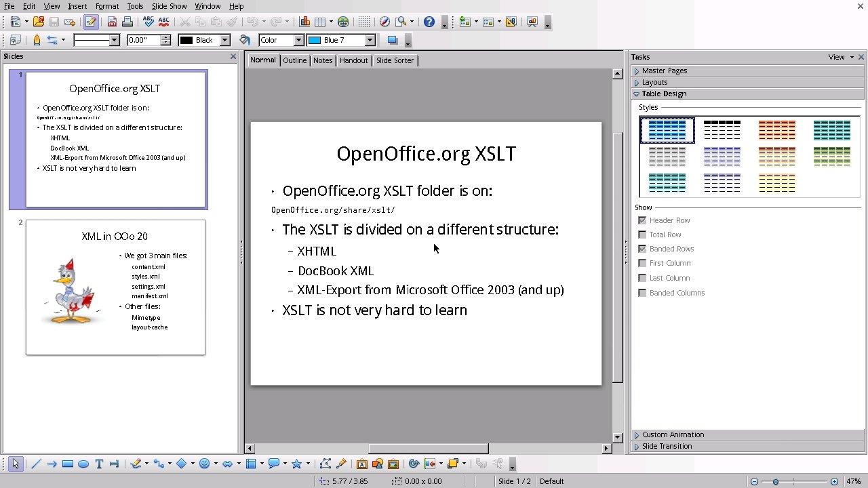Switch to the Slide Sorter tab

click(395, 60)
